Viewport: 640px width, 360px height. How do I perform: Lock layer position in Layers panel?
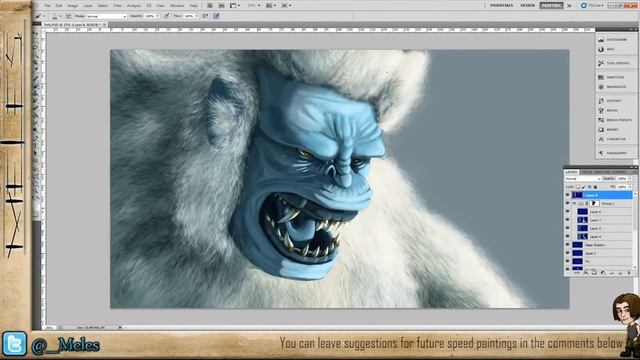(589, 187)
